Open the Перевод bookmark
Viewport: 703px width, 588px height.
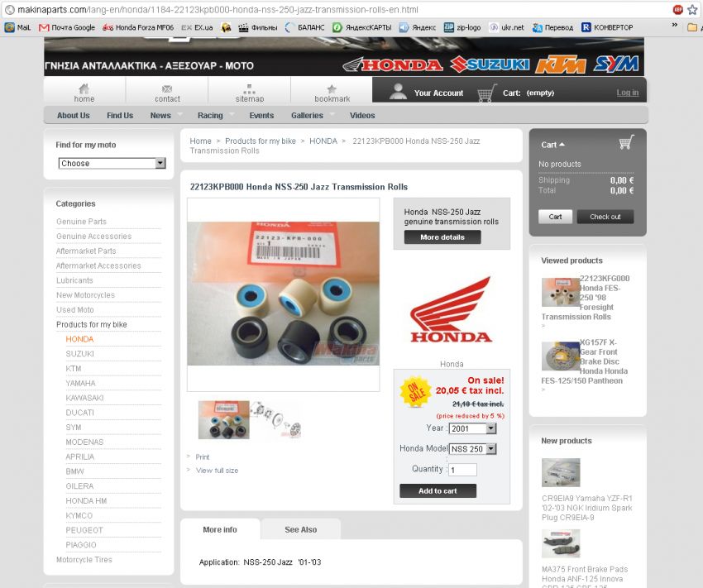(552, 27)
